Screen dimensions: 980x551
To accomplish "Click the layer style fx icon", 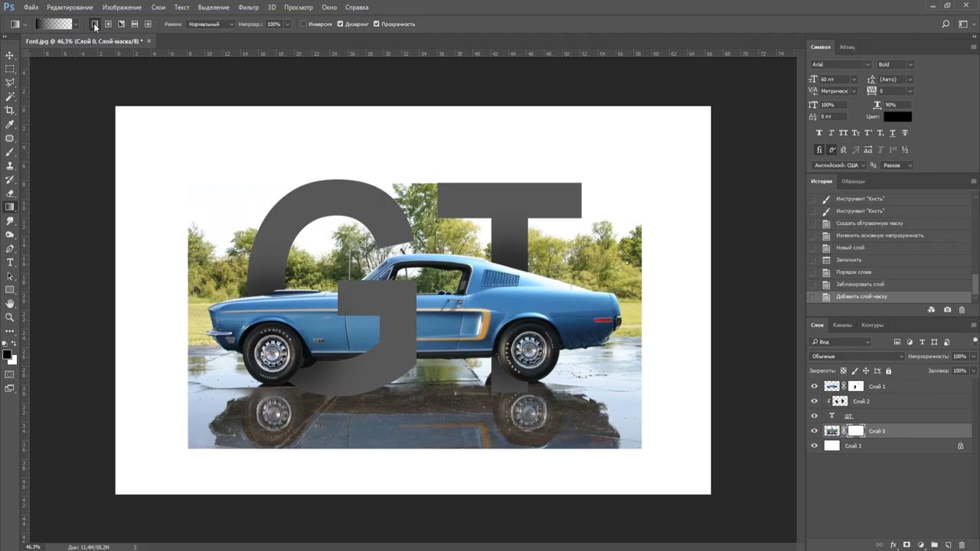I will tap(893, 545).
